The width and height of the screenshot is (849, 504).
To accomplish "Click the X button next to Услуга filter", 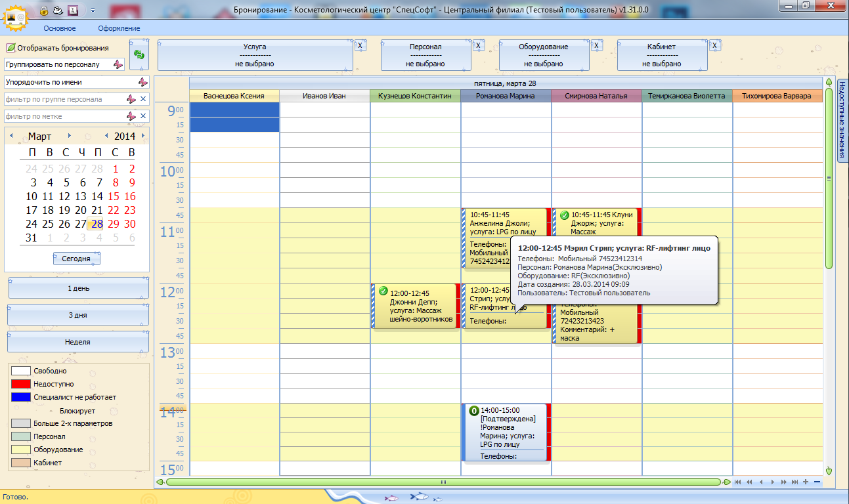I will [x=360, y=45].
